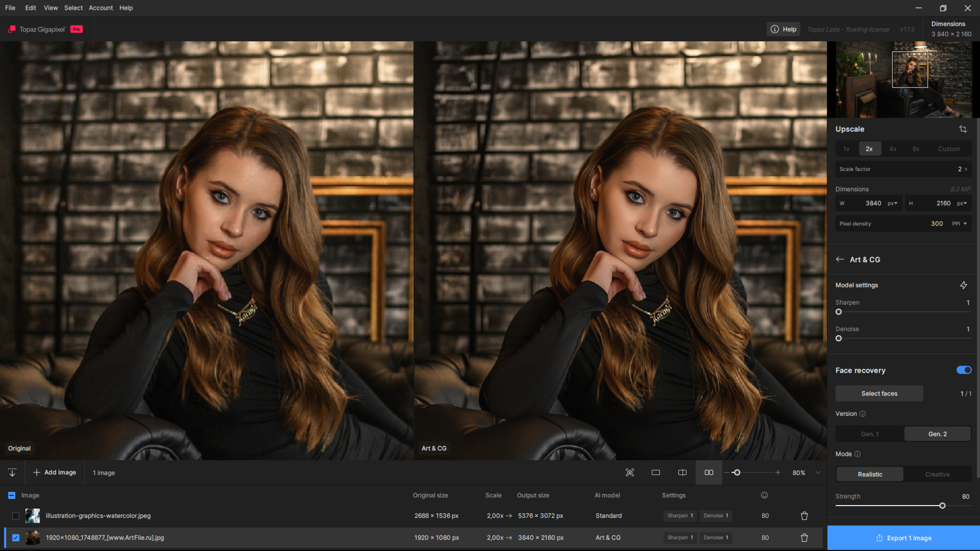Screen dimensions: 980x551
Task: Collapse the image list panel icon
Action: click(x=12, y=473)
